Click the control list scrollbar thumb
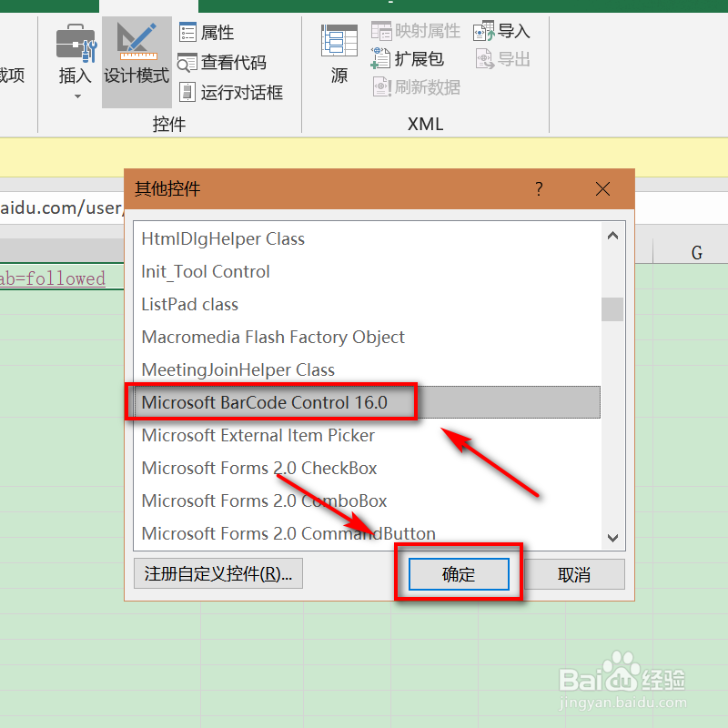This screenshot has width=728, height=728. tap(612, 309)
